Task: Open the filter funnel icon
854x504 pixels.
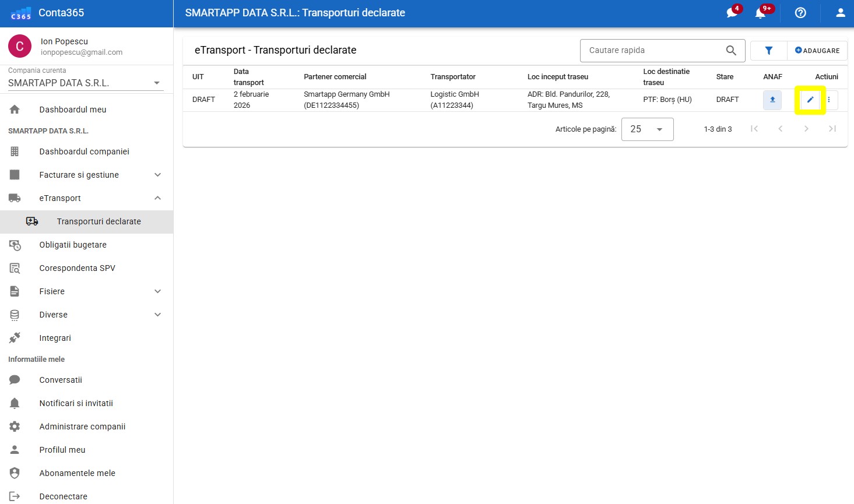Action: [x=768, y=51]
